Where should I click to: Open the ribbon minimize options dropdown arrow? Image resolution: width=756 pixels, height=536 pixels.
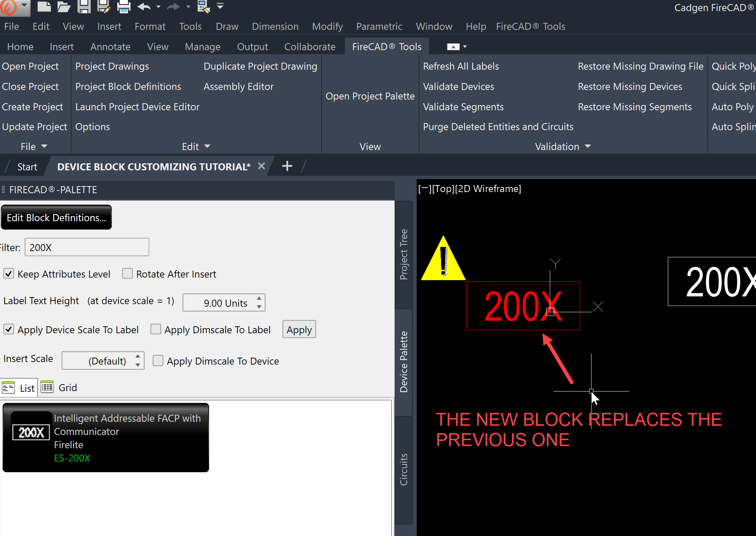click(x=465, y=47)
